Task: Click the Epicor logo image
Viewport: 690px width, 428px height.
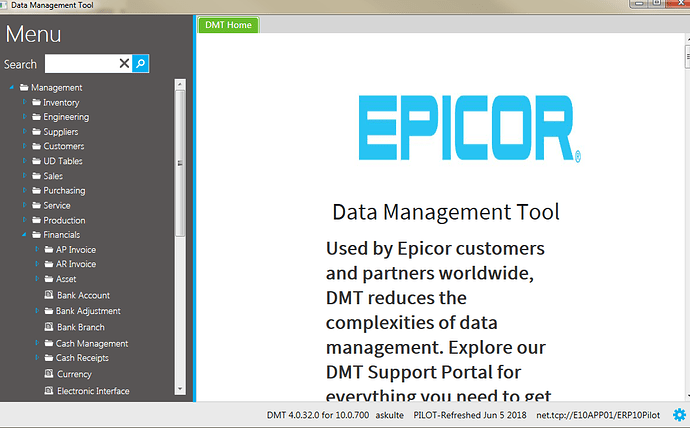Action: coord(470,128)
